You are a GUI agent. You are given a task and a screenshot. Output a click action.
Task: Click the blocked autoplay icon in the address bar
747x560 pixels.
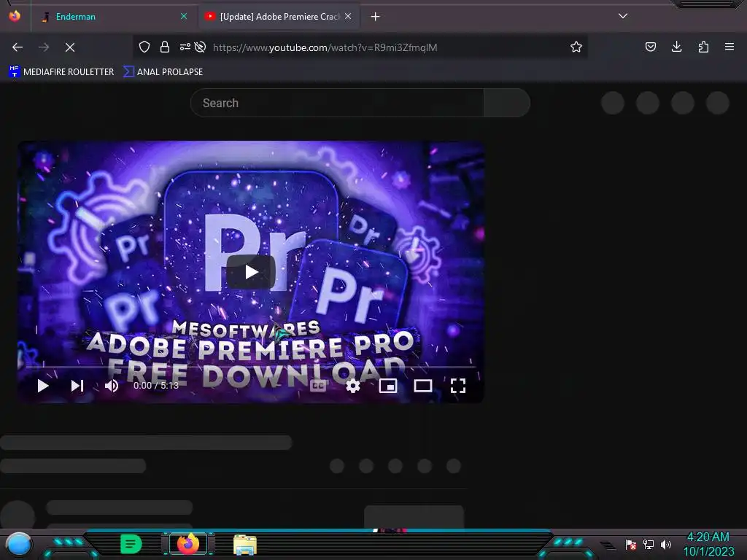click(201, 47)
